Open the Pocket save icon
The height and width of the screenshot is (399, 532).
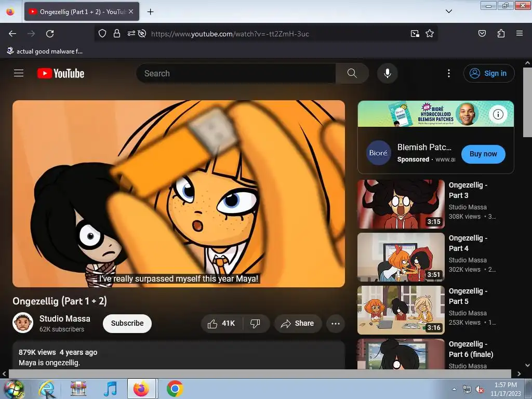(x=482, y=33)
